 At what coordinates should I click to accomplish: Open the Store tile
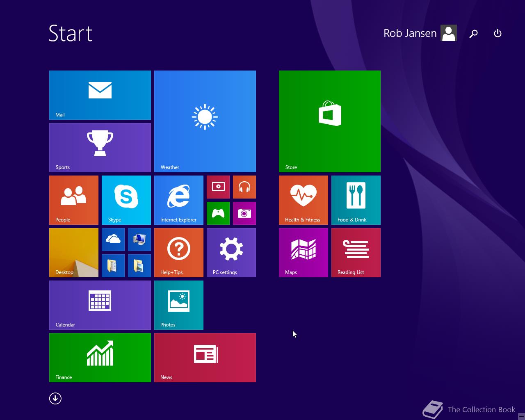[x=330, y=121]
